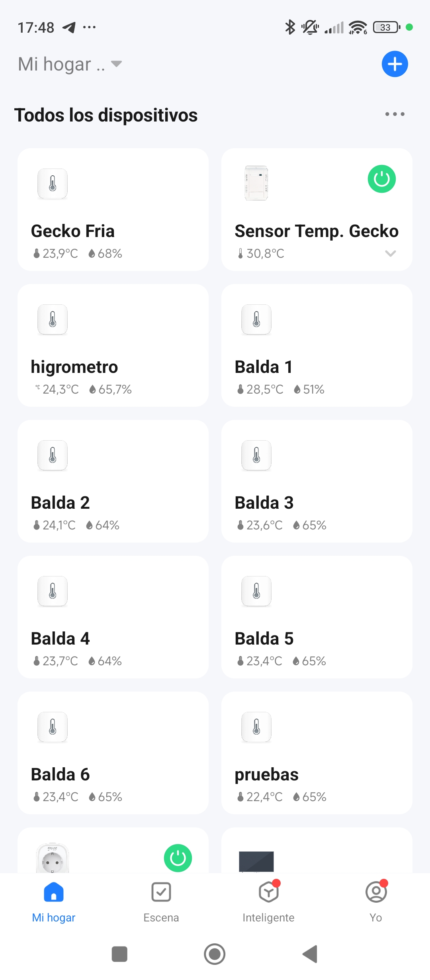Open Android recent apps square button
The height and width of the screenshot is (980, 430).
[119, 954]
